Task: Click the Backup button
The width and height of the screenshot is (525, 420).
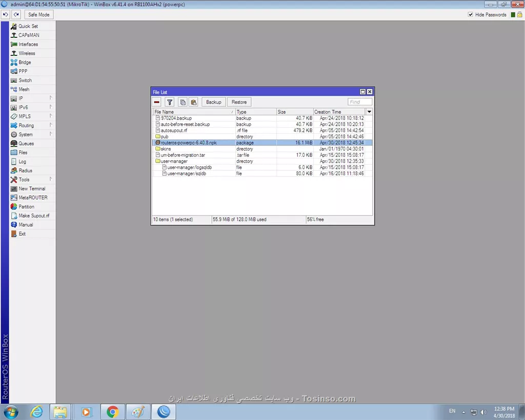Action: click(x=214, y=102)
